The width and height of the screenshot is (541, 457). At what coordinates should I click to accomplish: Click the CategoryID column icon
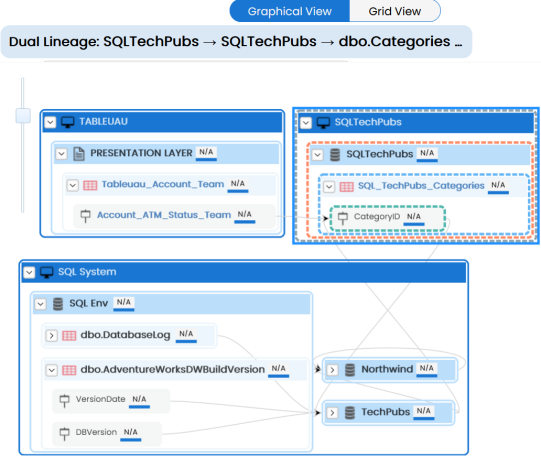[343, 218]
